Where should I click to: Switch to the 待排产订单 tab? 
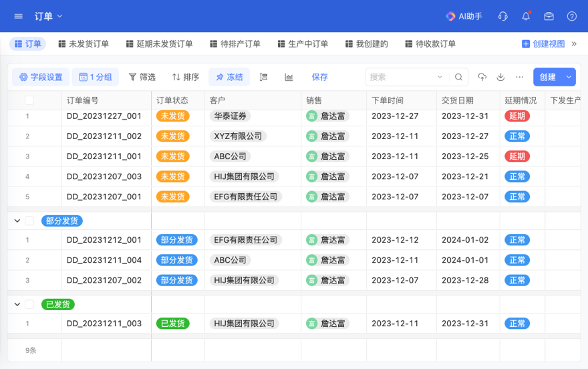click(x=235, y=44)
